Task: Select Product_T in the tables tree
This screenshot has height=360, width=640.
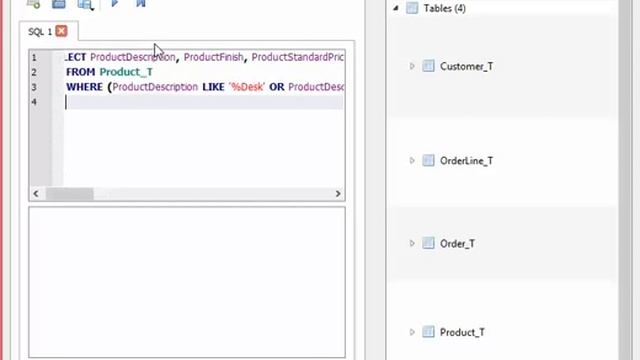Action: (x=462, y=332)
